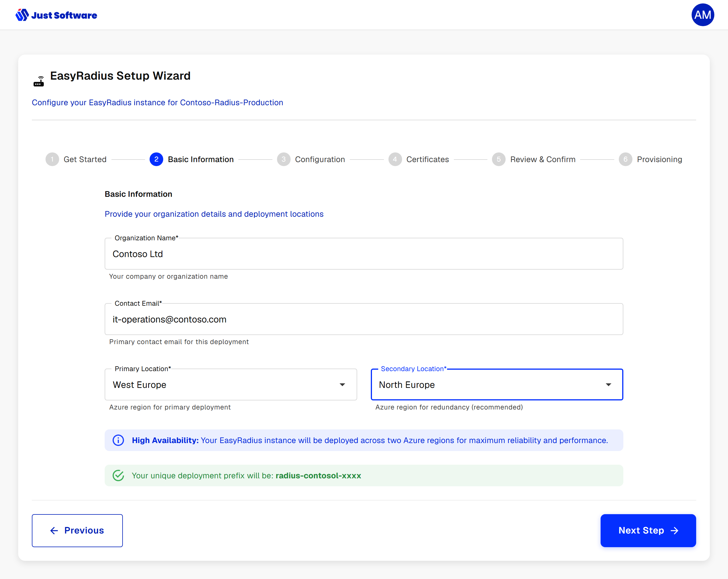Click the step 4 Certificates circle

pos(395,159)
